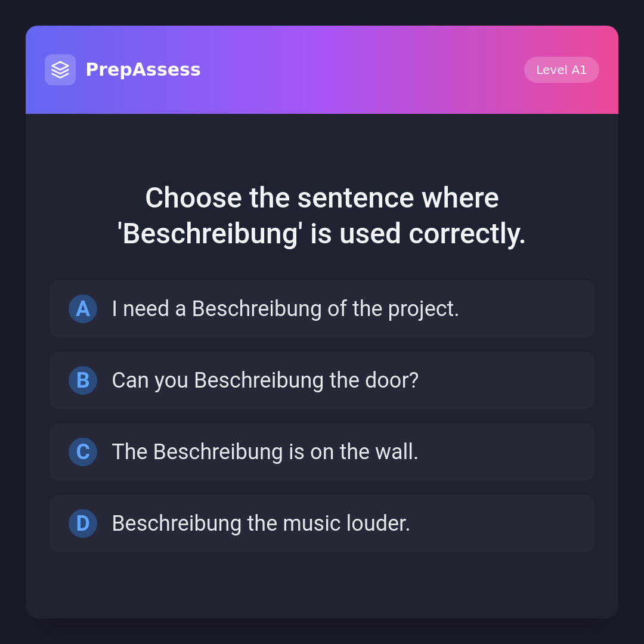
Task: Click the letter C circle badge
Action: (83, 452)
